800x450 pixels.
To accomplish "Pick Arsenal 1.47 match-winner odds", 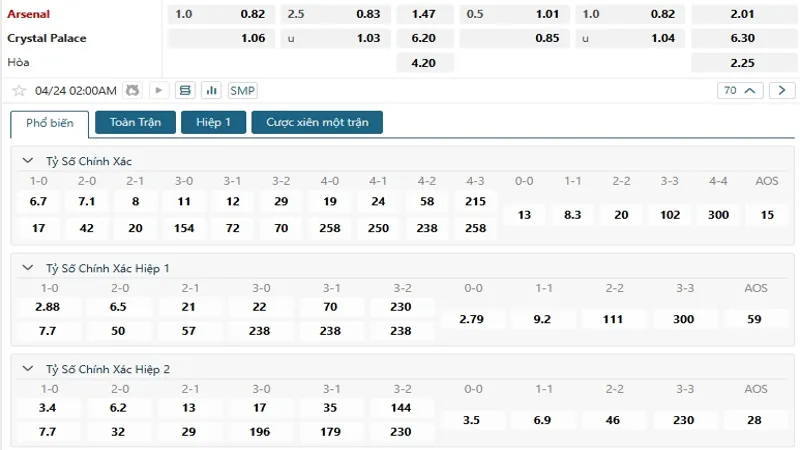I will click(424, 14).
